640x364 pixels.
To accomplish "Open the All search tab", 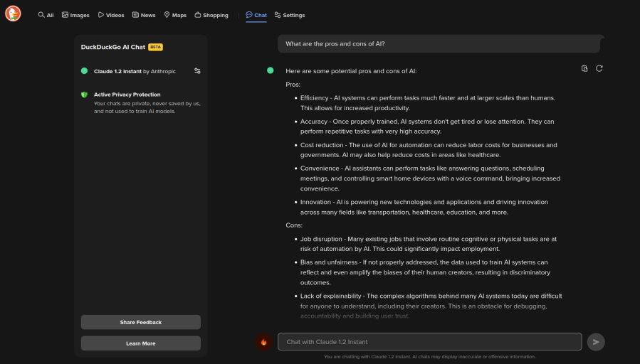I will click(x=46, y=15).
